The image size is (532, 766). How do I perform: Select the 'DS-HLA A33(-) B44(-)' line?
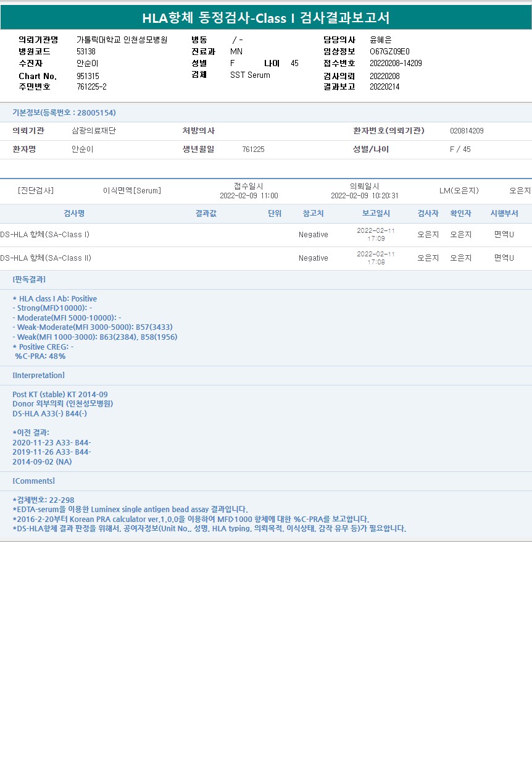point(50,413)
